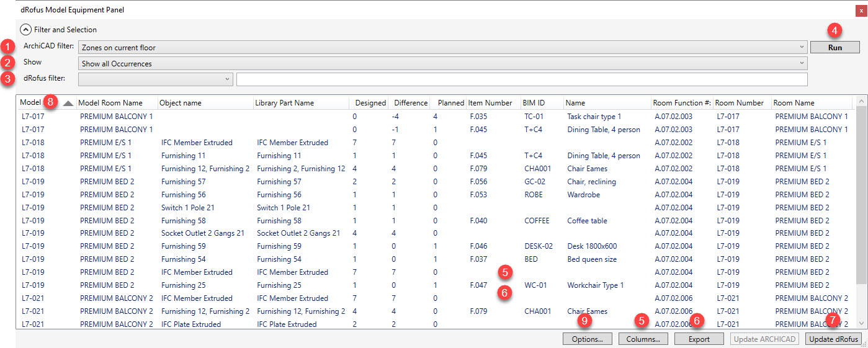The height and width of the screenshot is (348, 868).
Task: Collapse the Filter and Selection section
Action: pyautogui.click(x=26, y=29)
